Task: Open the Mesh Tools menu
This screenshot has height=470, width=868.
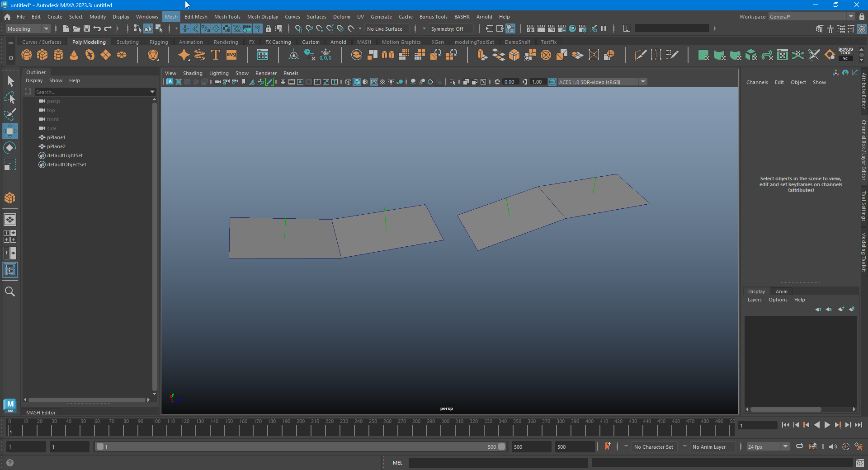Action: pos(227,17)
